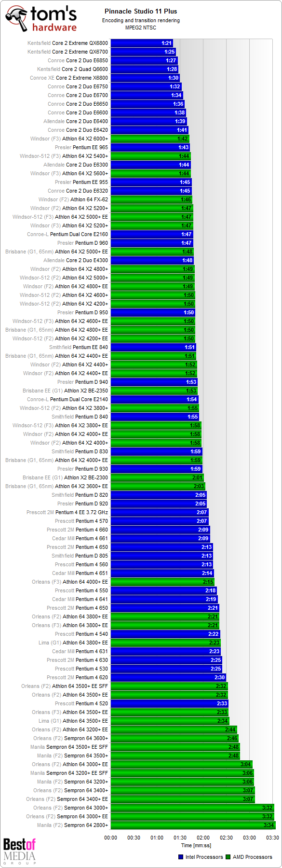Viewport: 282px width, 868px height.
Task: Click the 'MPEG2 NTSC' subtitle text
Action: point(141,28)
